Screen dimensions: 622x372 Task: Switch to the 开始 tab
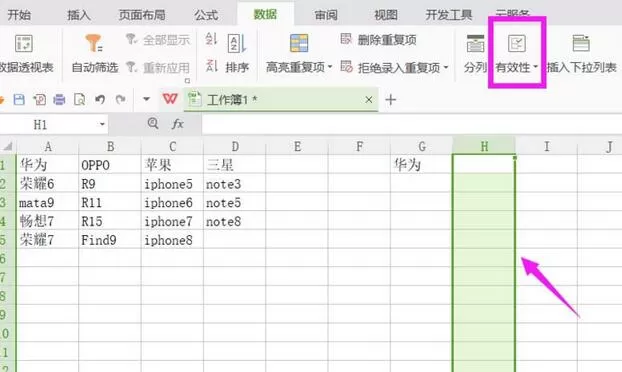pyautogui.click(x=19, y=15)
